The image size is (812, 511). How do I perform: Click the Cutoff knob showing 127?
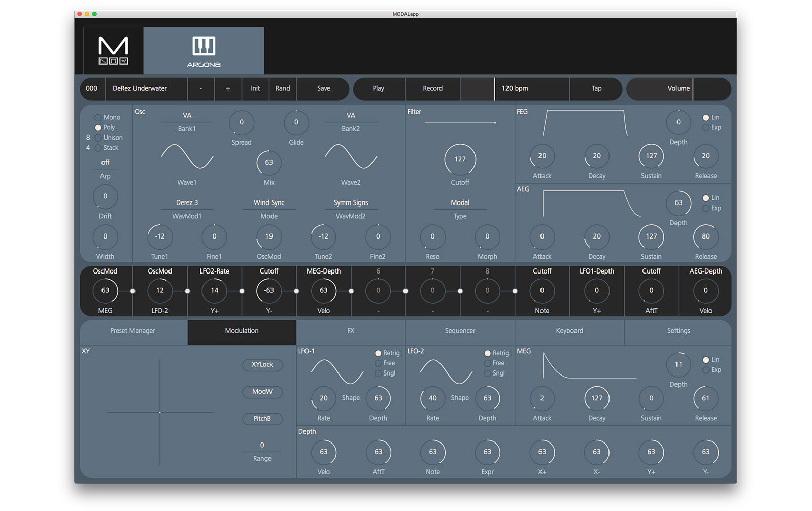[460, 159]
